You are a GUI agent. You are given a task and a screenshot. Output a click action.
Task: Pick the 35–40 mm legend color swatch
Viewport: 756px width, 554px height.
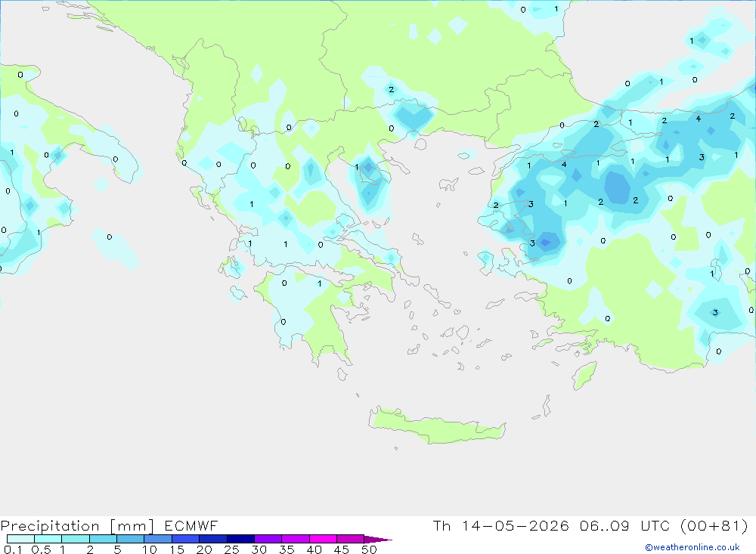tap(296, 539)
